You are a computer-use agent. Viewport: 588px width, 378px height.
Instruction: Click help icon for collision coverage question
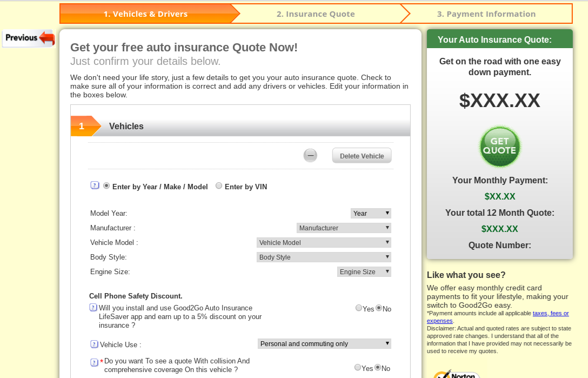coord(94,362)
